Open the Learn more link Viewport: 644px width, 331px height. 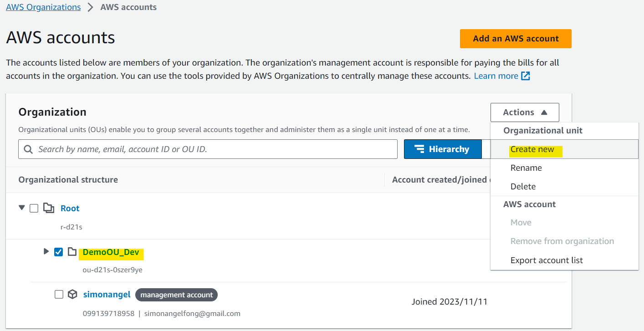[496, 76]
